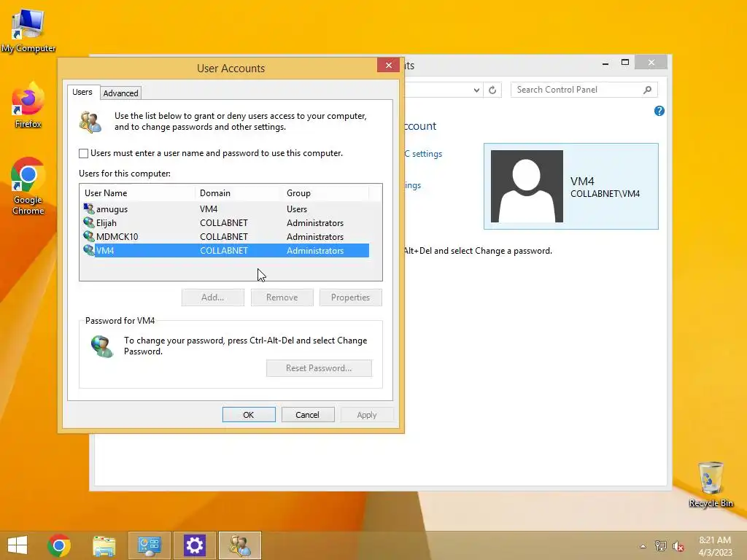The image size is (747, 560).
Task: Click the MDMCK10 user icon
Action: pyautogui.click(x=88, y=236)
